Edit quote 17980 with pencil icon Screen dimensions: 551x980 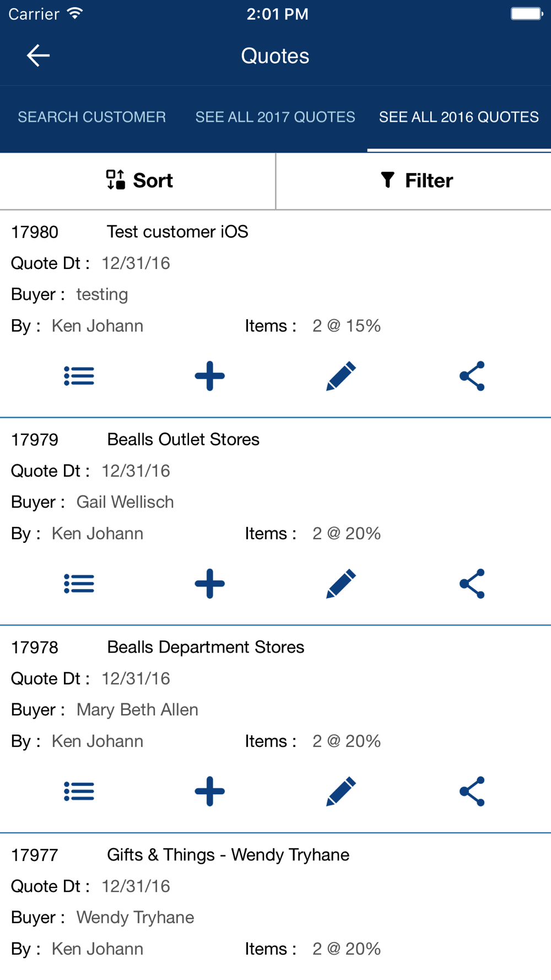341,376
